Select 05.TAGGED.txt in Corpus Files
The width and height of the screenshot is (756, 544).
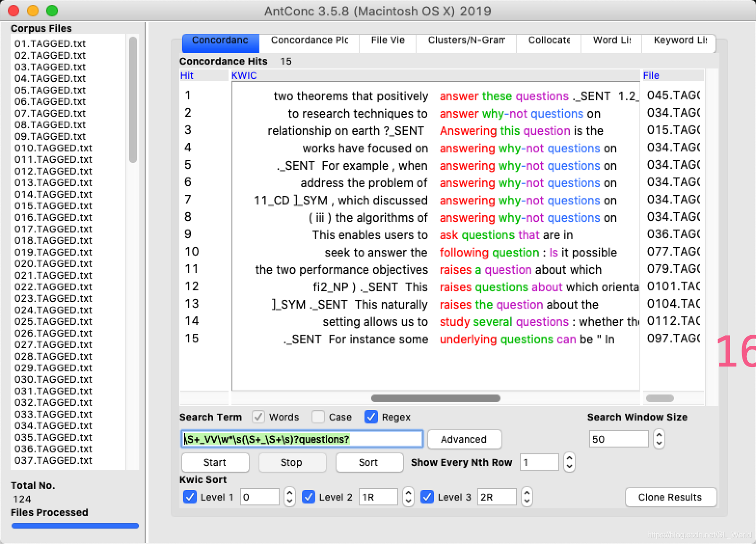pos(50,90)
